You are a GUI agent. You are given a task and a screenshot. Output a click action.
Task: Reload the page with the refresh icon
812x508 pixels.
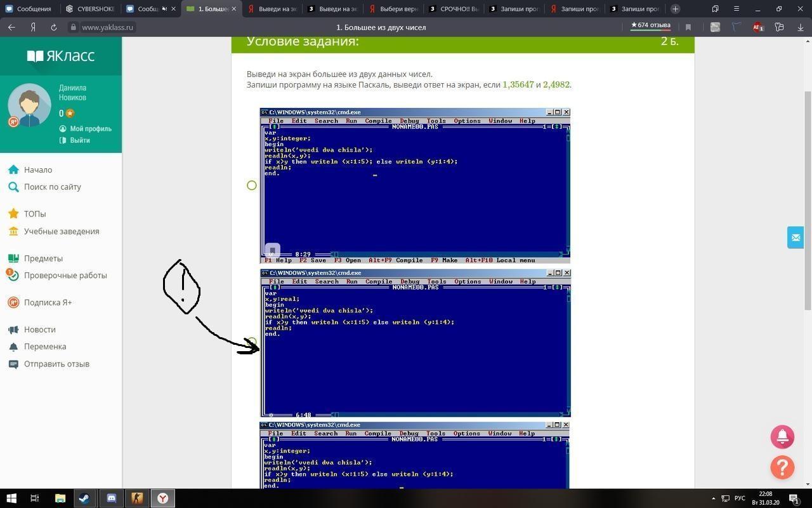point(53,27)
